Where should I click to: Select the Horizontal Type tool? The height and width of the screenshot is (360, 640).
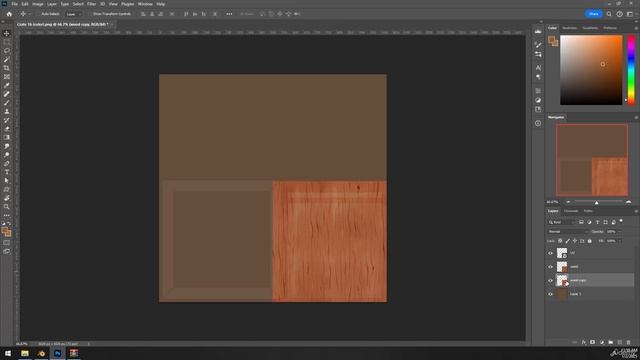coord(7,172)
